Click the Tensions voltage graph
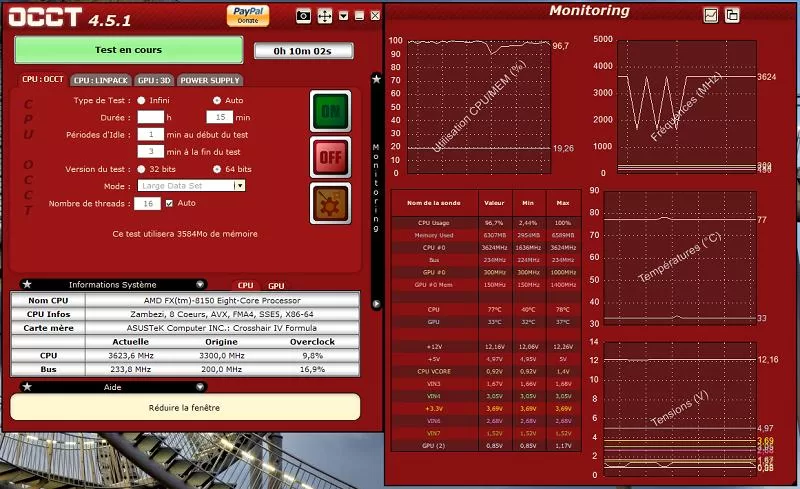The image size is (800, 489). point(680,409)
